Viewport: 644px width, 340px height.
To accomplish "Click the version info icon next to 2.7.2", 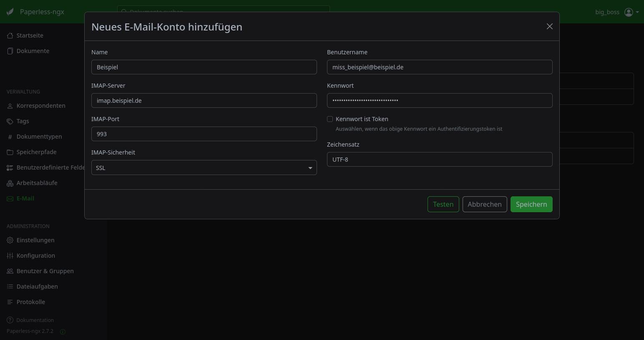I will pos(63,332).
